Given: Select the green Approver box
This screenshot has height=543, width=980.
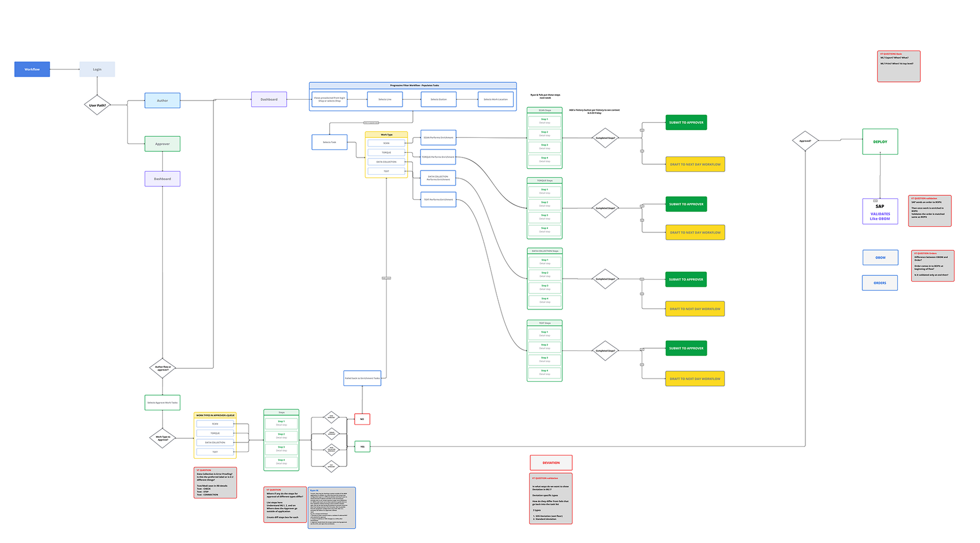Looking at the screenshot, I should coord(162,144).
